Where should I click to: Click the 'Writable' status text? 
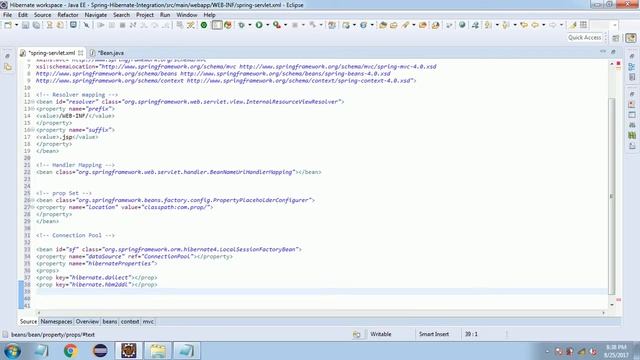click(x=381, y=334)
